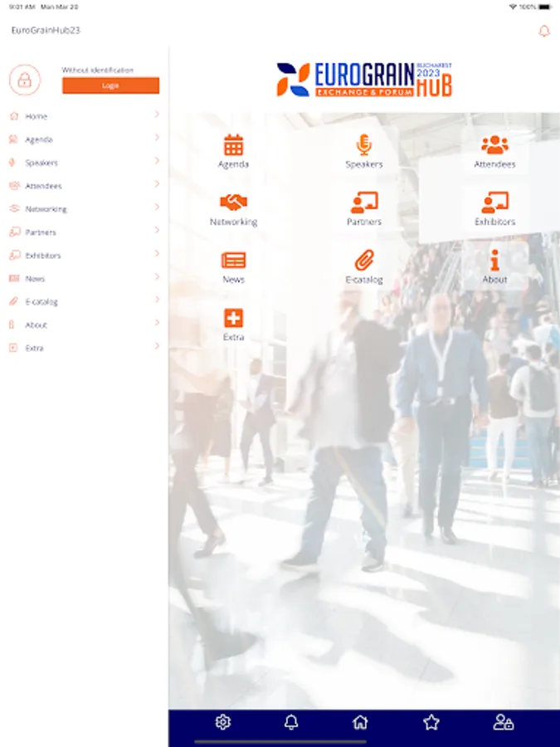Viewport: 560px width, 747px height.
Task: Expand the Home row chevron
Action: point(157,115)
